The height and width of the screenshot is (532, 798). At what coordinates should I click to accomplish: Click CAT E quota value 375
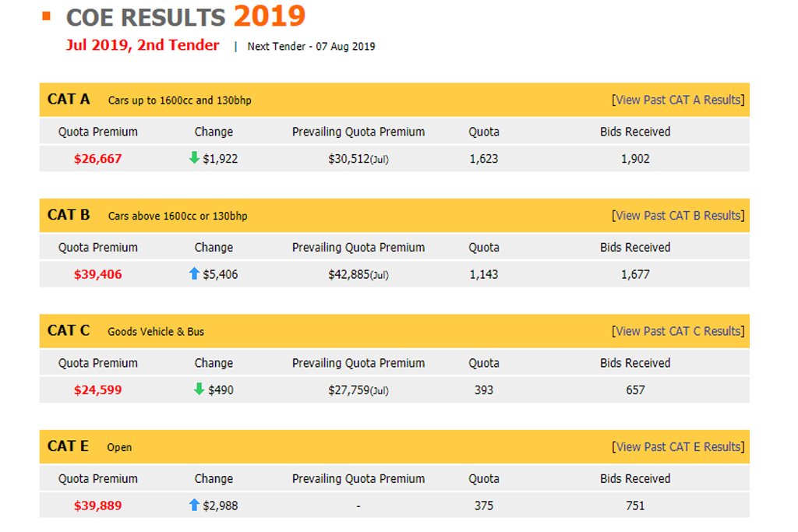pos(484,506)
